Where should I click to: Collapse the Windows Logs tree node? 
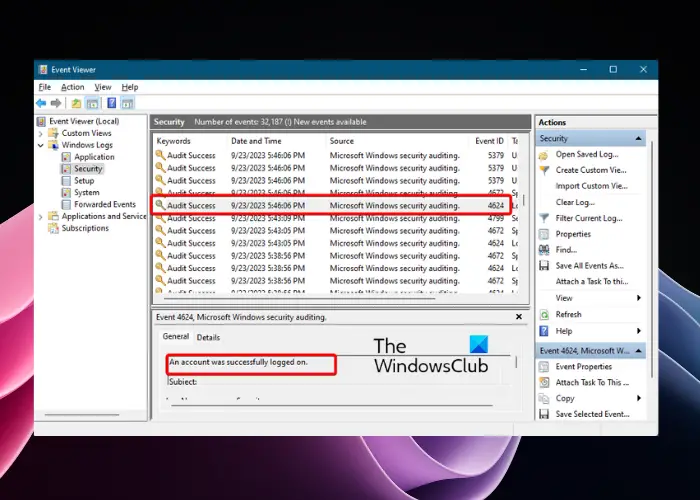click(x=41, y=145)
